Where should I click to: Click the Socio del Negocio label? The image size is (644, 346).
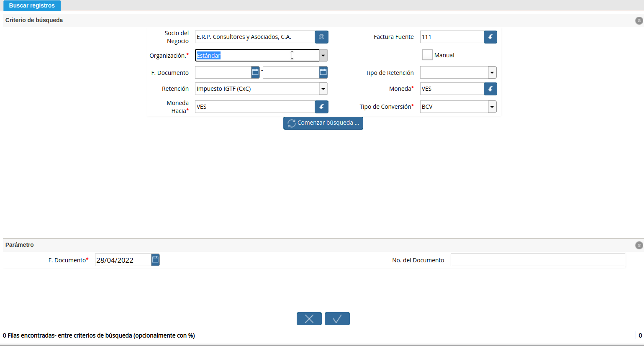(177, 37)
